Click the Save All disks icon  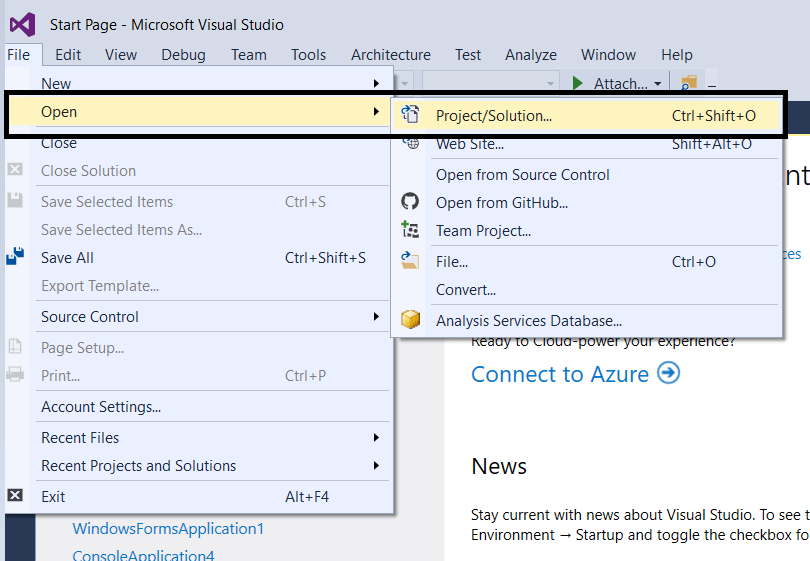(x=15, y=256)
